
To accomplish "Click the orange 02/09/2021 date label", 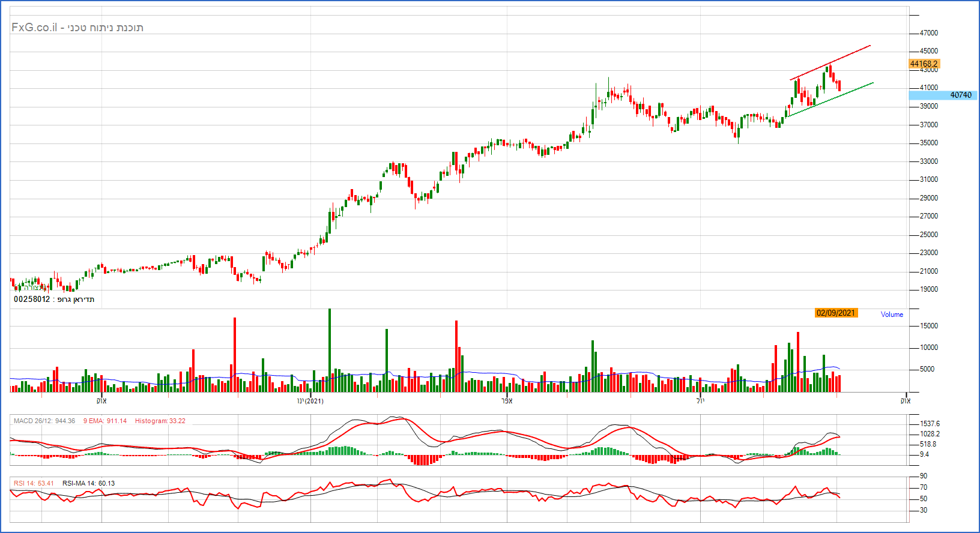I will (x=835, y=313).
